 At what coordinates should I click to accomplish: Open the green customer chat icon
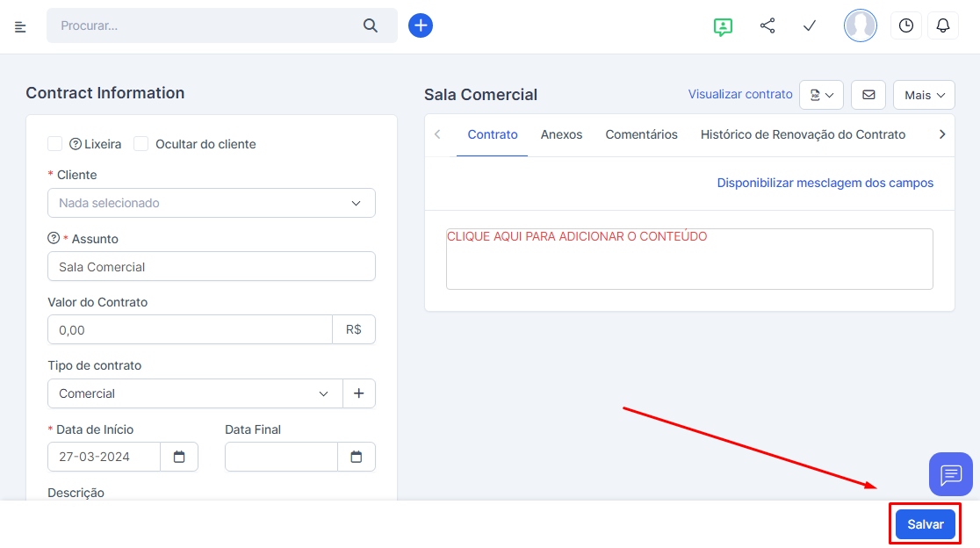pos(723,26)
